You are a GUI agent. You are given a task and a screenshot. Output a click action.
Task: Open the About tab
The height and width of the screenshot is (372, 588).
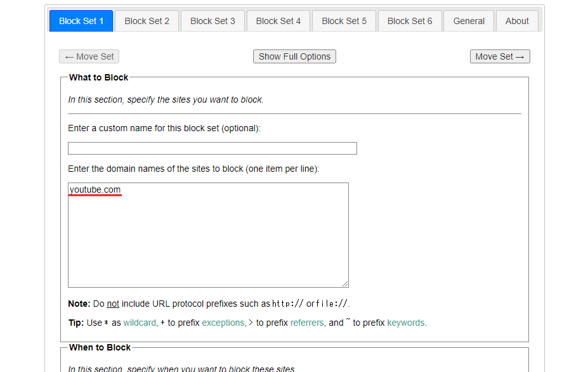pyautogui.click(x=517, y=21)
